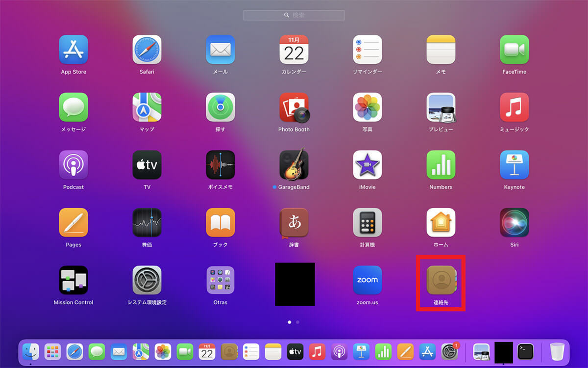Start FaceTime from the Launchpad grid
588x368 pixels.
514,50
